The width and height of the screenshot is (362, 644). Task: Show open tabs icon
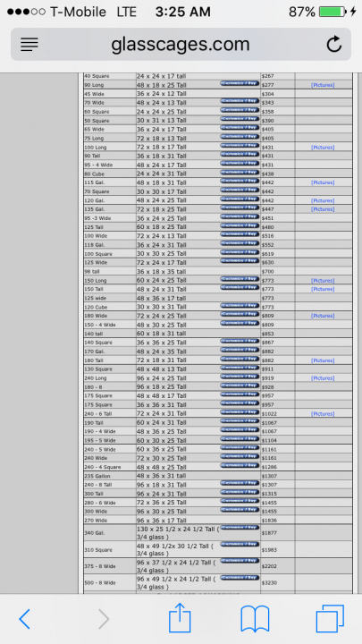point(330,619)
